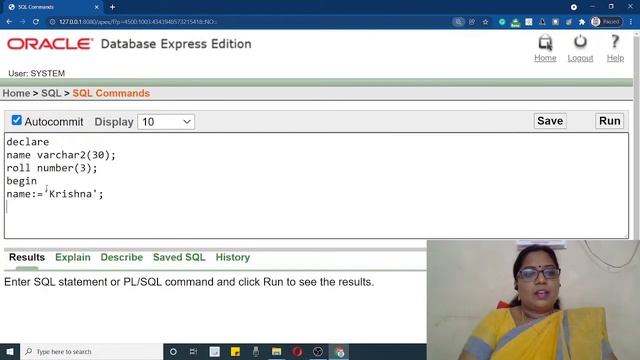Click the Home icon in Oracle header
Image resolution: width=640 pixels, height=360 pixels.
click(545, 42)
